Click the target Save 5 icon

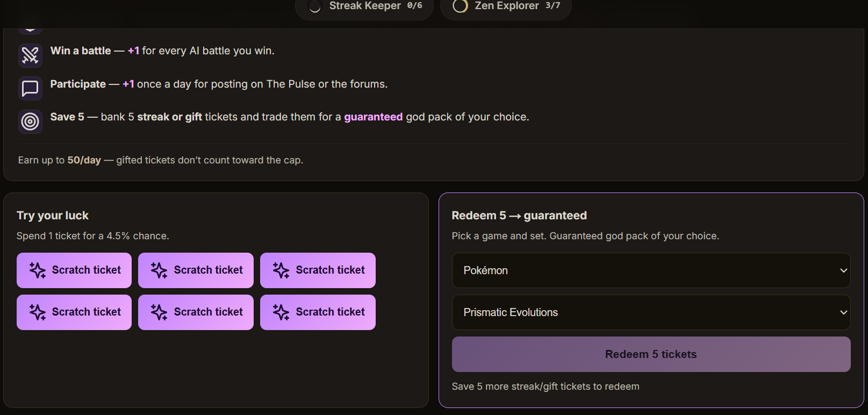click(x=30, y=121)
